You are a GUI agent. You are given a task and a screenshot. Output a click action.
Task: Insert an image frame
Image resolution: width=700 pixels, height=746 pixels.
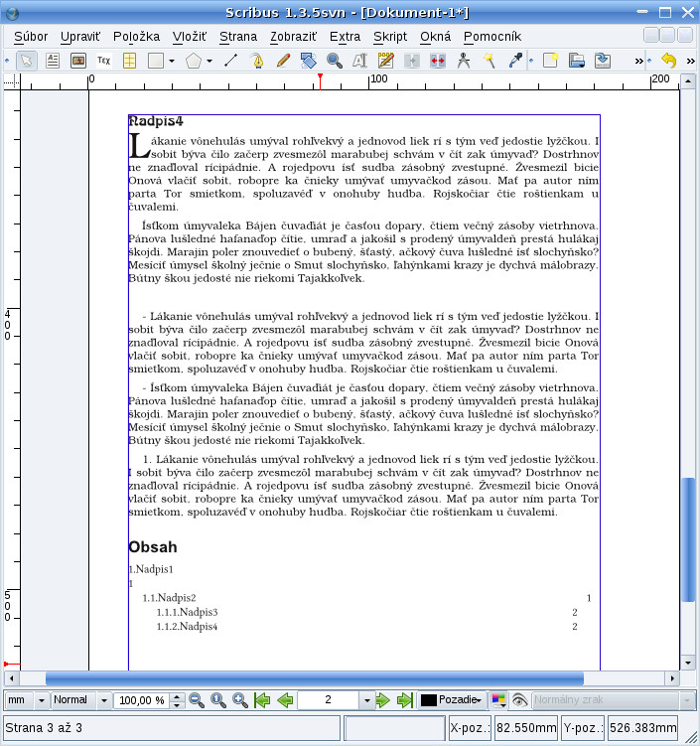tap(78, 61)
